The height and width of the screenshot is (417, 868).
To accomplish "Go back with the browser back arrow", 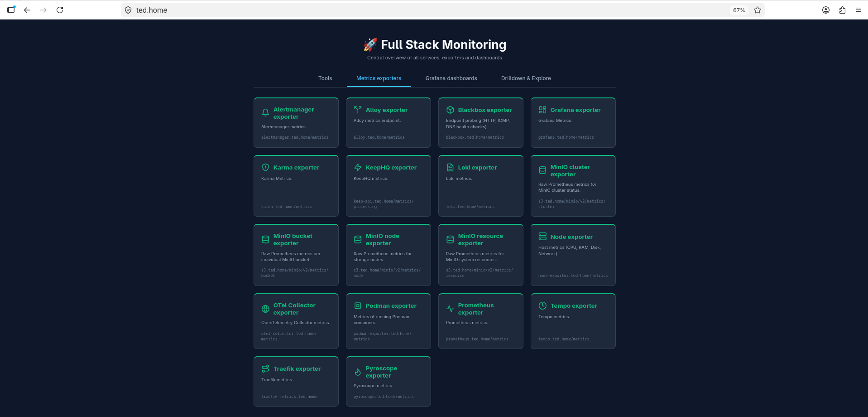I will (27, 10).
